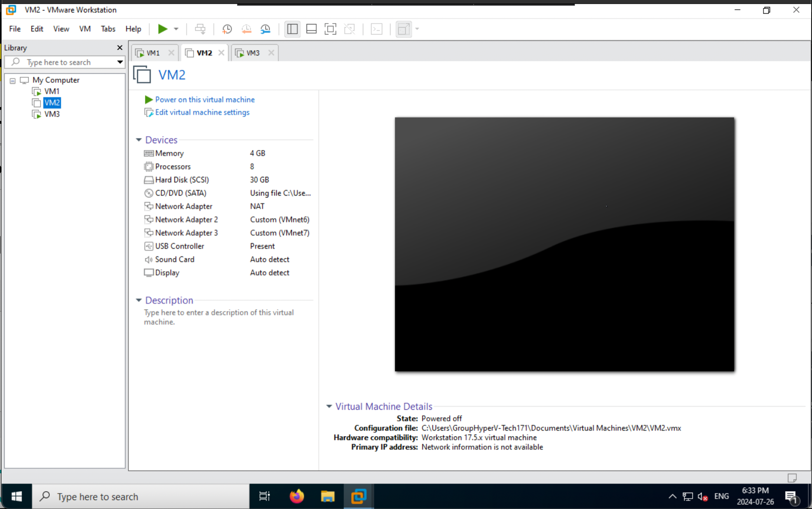Screen dimensions: 812x509
Task: Launch Firefox from the taskbar
Action: 296,496
